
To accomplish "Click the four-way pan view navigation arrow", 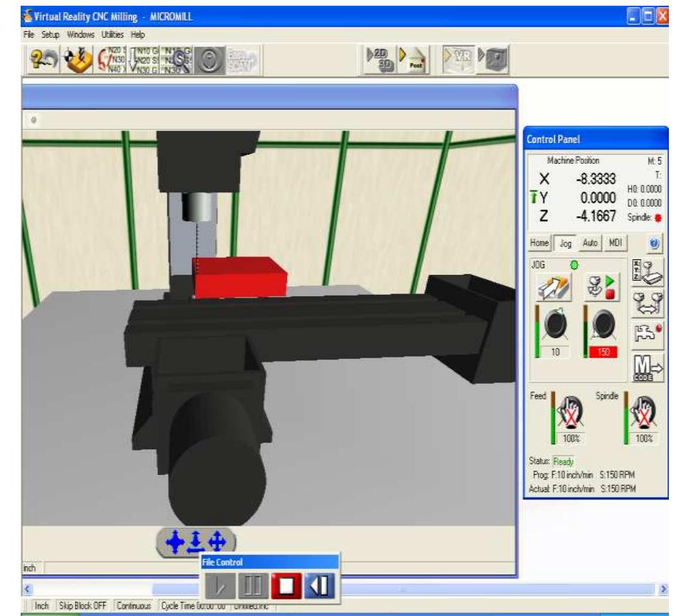I will click(175, 541).
